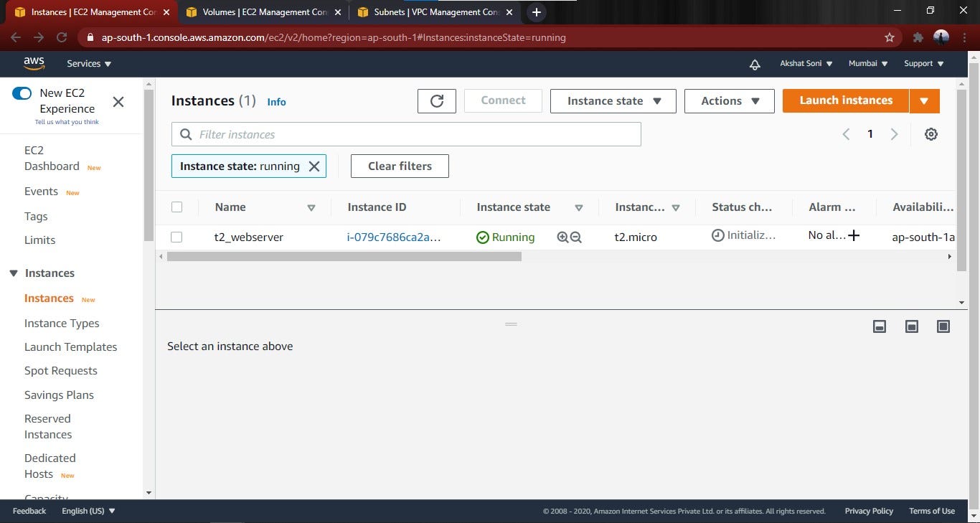The width and height of the screenshot is (980, 523).
Task: Select all instances header checkbox
Action: coord(177,207)
